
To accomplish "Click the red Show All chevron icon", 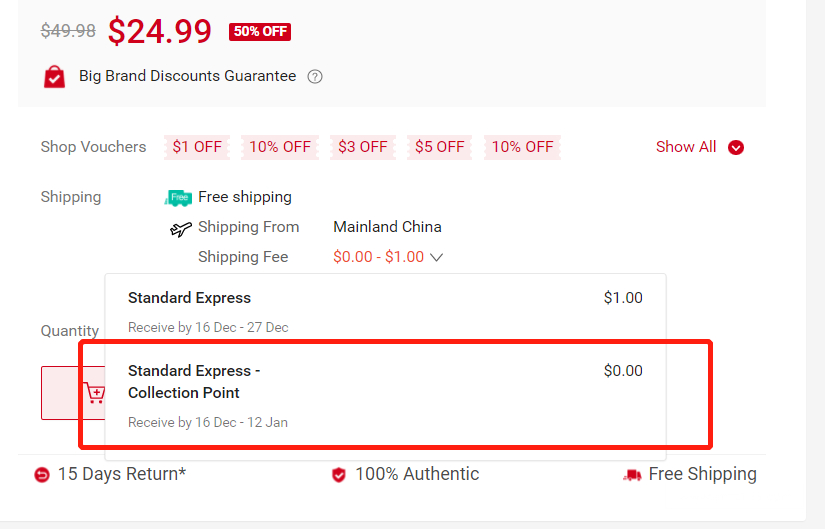I will pyautogui.click(x=736, y=148).
